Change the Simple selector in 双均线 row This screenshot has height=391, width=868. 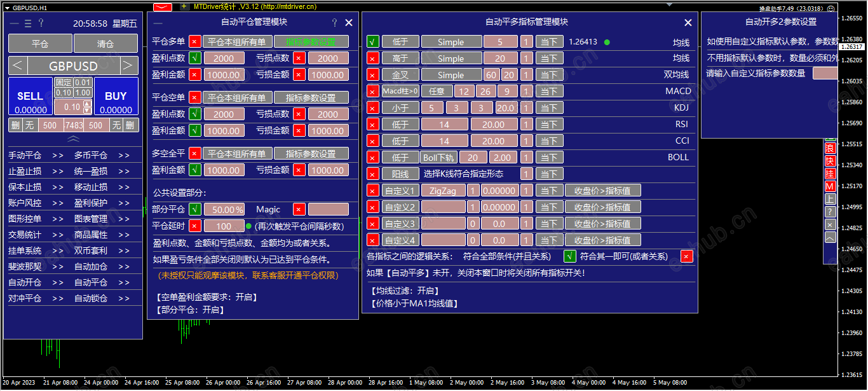451,75
